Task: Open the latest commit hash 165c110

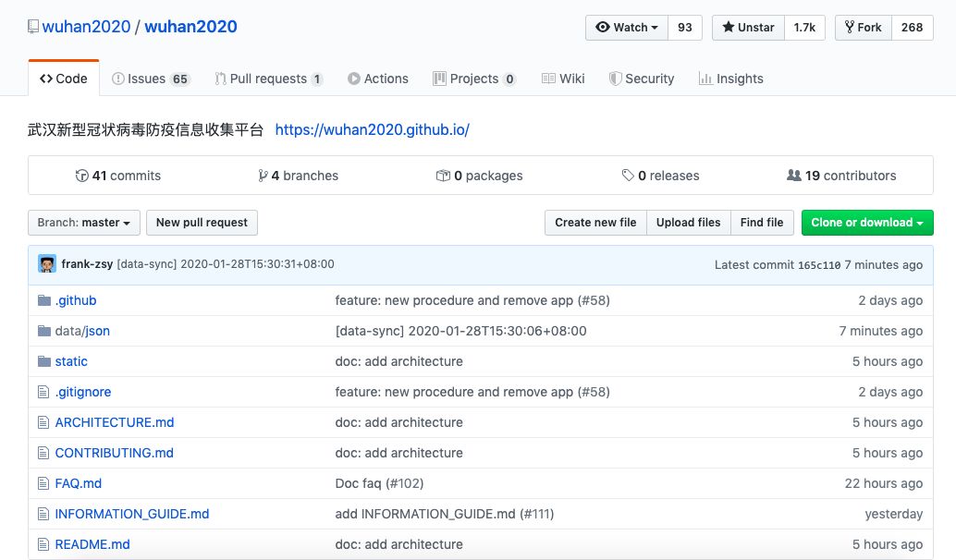Action: click(818, 265)
